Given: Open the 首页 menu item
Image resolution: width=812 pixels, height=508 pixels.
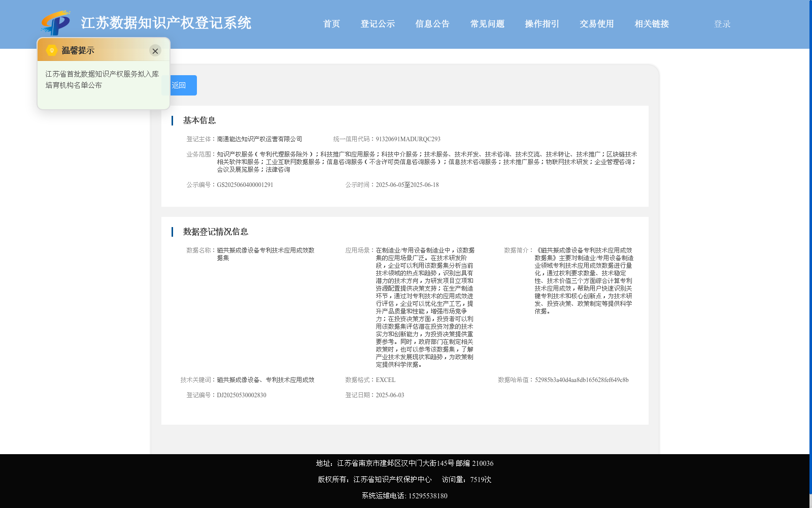Looking at the screenshot, I should coord(331,24).
